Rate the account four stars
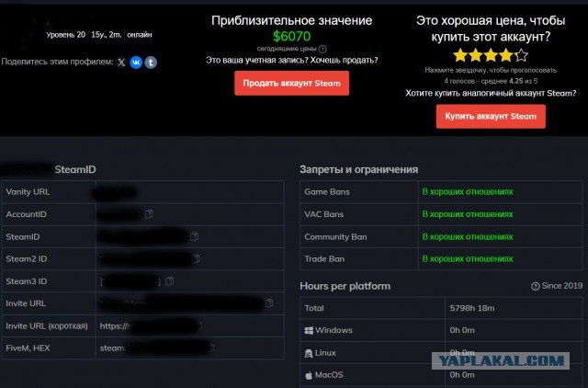The width and height of the screenshot is (588, 388). [506, 55]
